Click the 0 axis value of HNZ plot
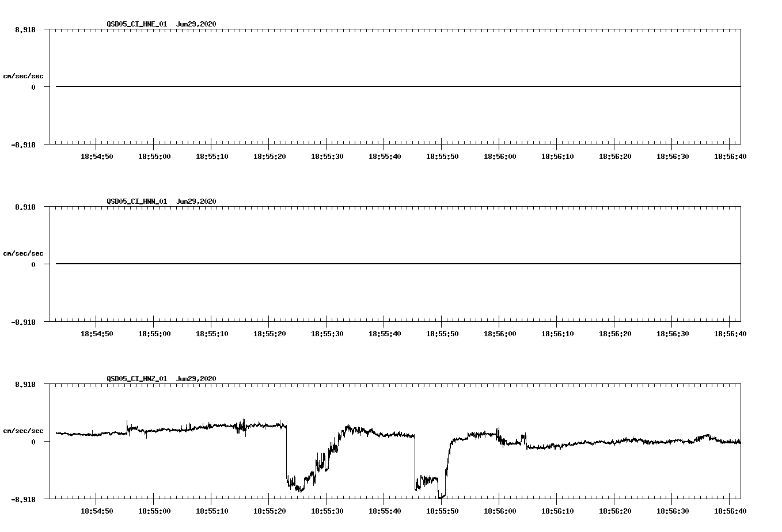 pyautogui.click(x=33, y=442)
